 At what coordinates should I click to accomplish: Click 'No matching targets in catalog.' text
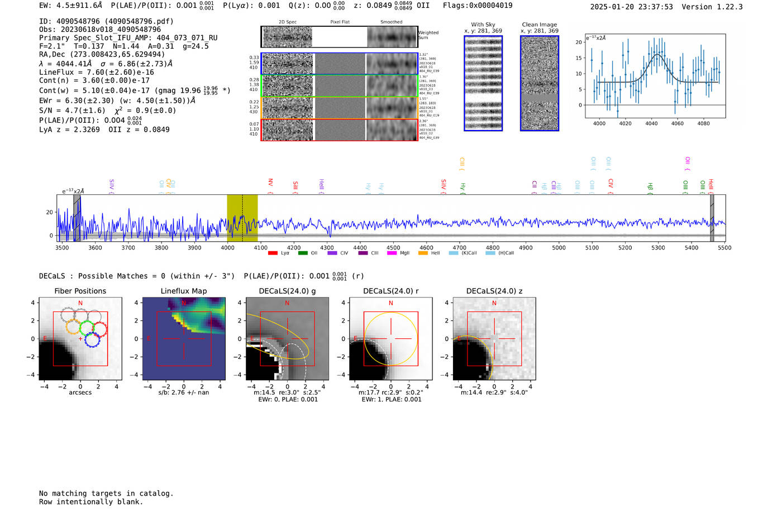pyautogui.click(x=106, y=493)
